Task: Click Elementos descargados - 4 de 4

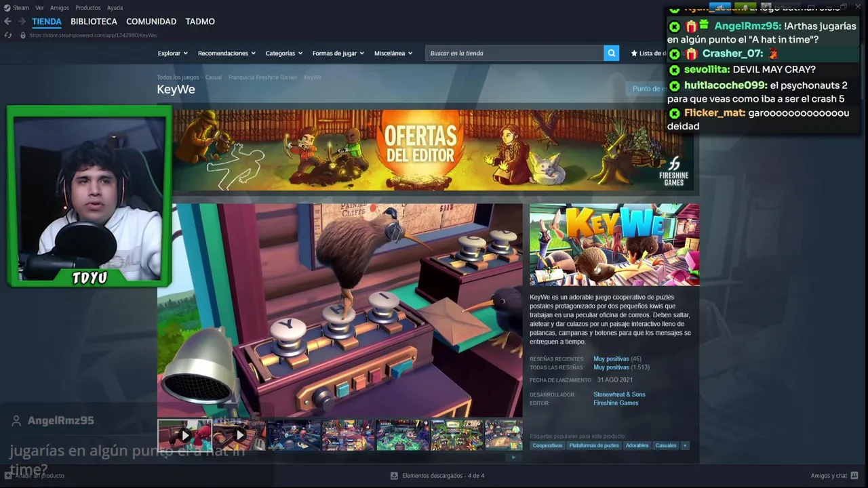Action: 443,476
